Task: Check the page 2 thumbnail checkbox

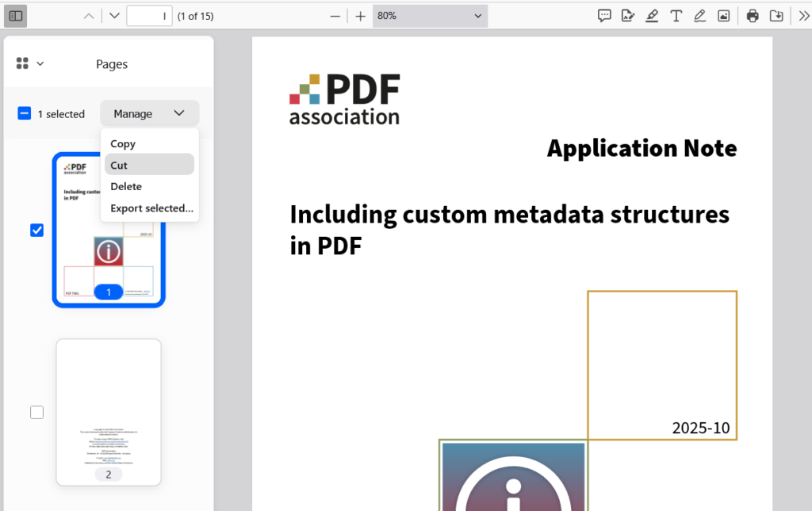Action: click(x=36, y=412)
